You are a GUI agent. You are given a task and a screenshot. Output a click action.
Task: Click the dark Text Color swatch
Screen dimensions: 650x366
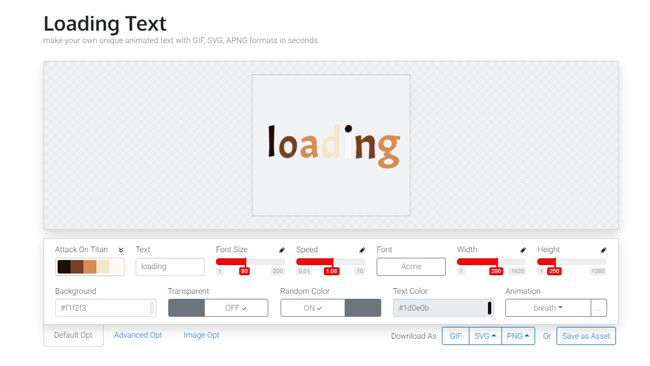(490, 308)
